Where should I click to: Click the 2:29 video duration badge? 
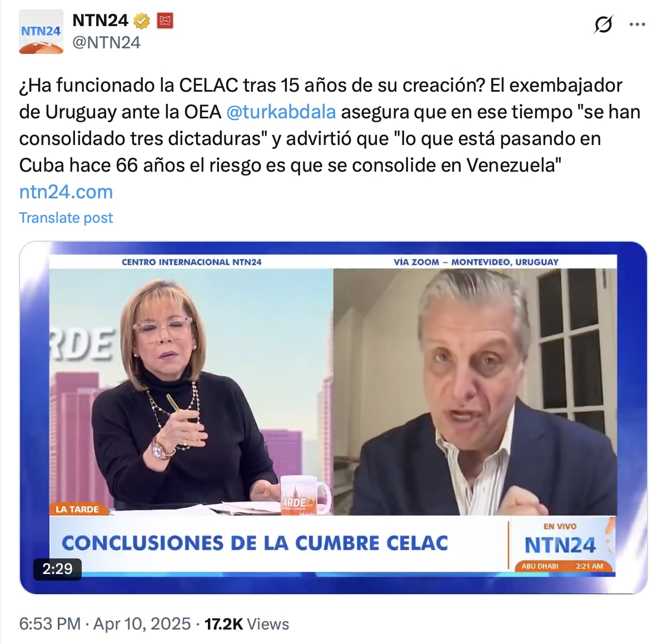[57, 569]
